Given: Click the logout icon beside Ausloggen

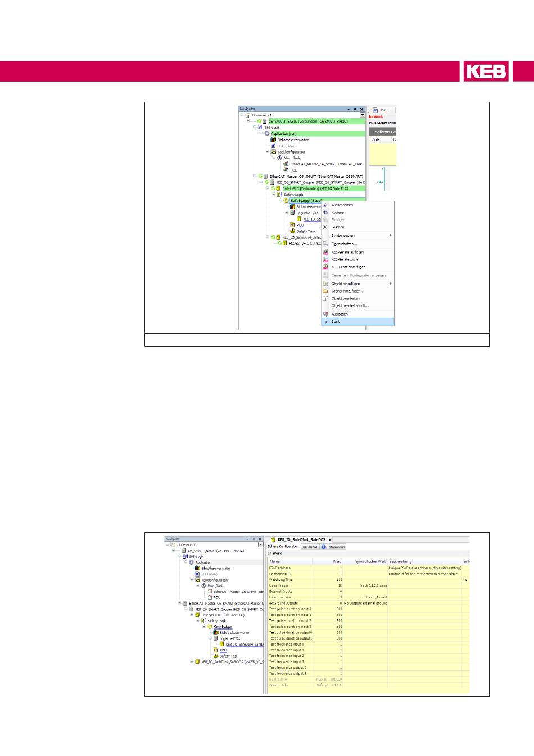Looking at the screenshot, I should pos(325,314).
